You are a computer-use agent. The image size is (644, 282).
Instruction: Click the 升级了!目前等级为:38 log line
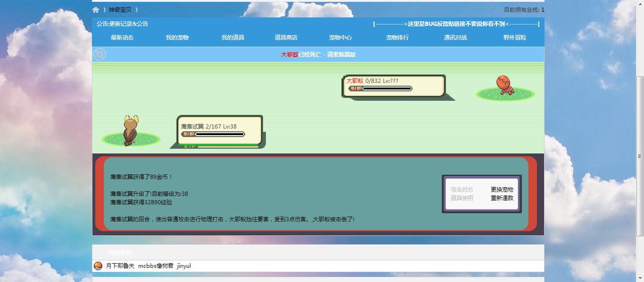(149, 194)
